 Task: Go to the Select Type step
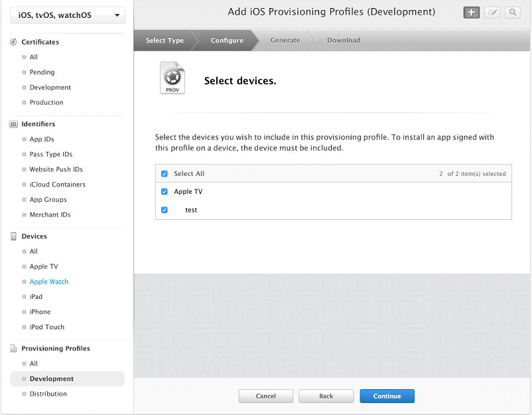coord(165,41)
